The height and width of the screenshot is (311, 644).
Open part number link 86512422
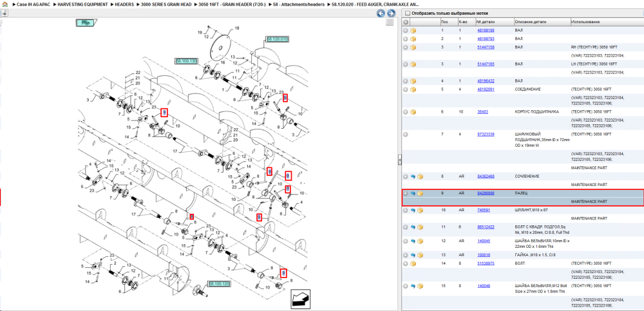coord(486,227)
